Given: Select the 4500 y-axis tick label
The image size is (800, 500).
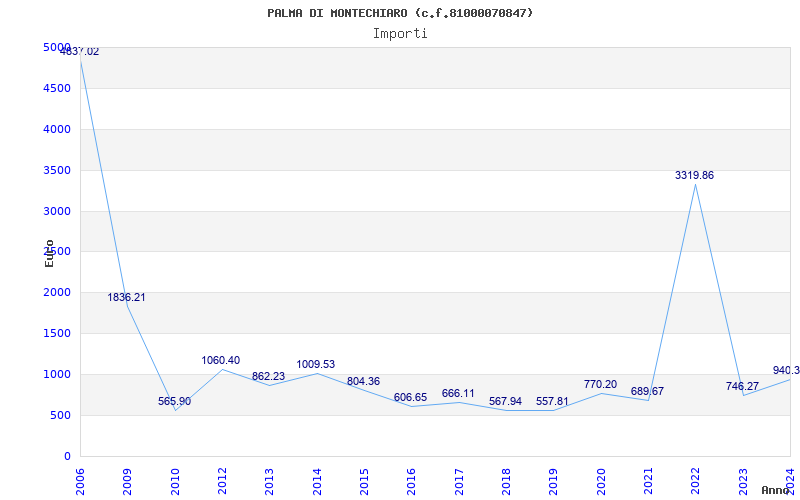Looking at the screenshot, I should point(57,89).
